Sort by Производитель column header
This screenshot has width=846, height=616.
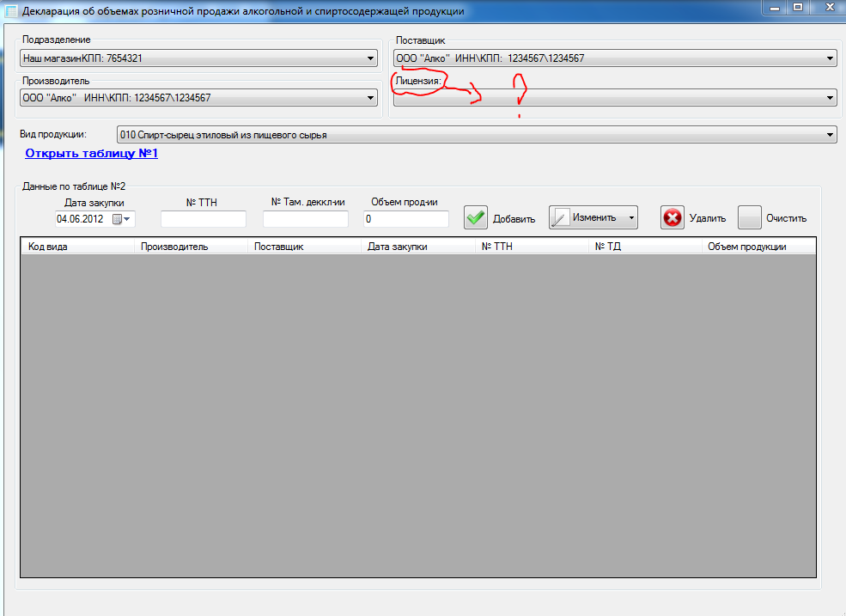click(191, 247)
